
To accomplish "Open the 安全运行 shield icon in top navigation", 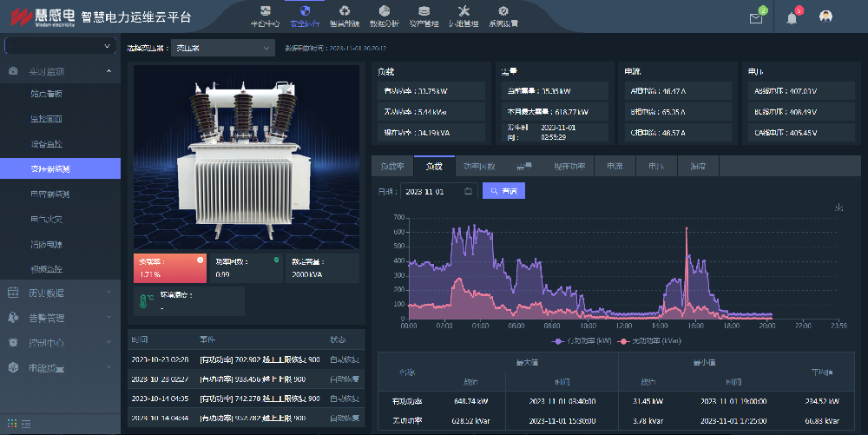I will 304,16.
